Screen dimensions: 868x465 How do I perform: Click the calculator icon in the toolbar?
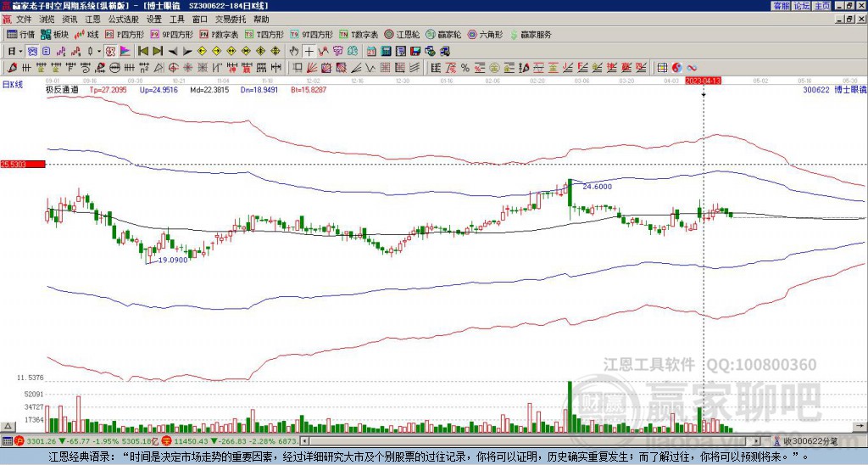tap(386, 51)
